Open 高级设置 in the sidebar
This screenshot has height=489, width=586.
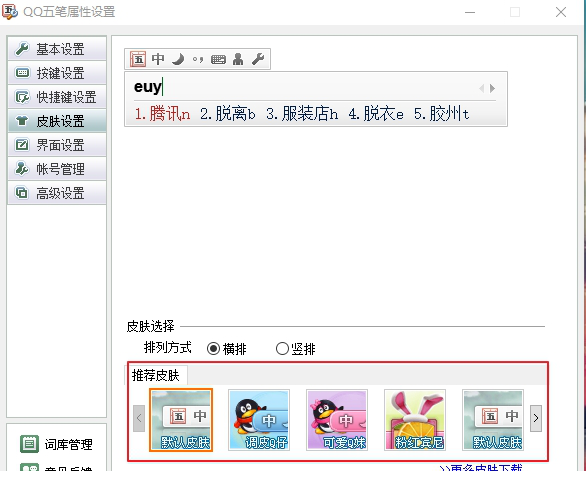pyautogui.click(x=57, y=193)
